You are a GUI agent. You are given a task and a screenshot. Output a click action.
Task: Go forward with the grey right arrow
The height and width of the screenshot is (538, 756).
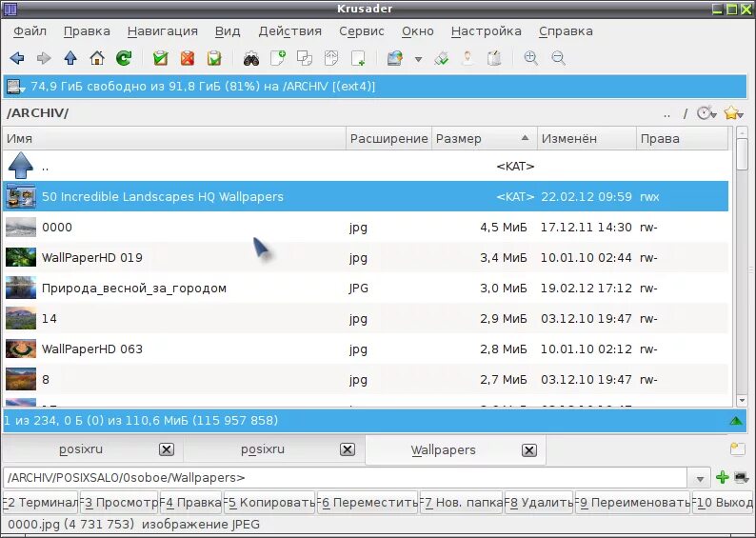[x=44, y=58]
